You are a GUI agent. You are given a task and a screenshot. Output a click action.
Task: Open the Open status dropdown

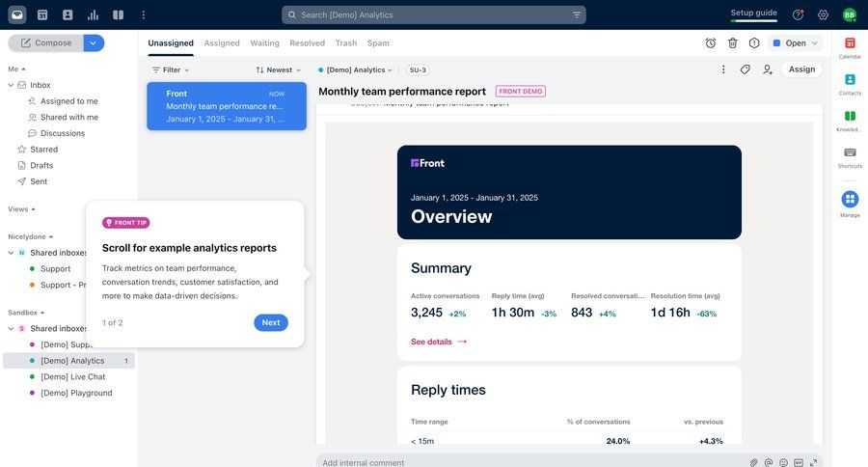795,43
